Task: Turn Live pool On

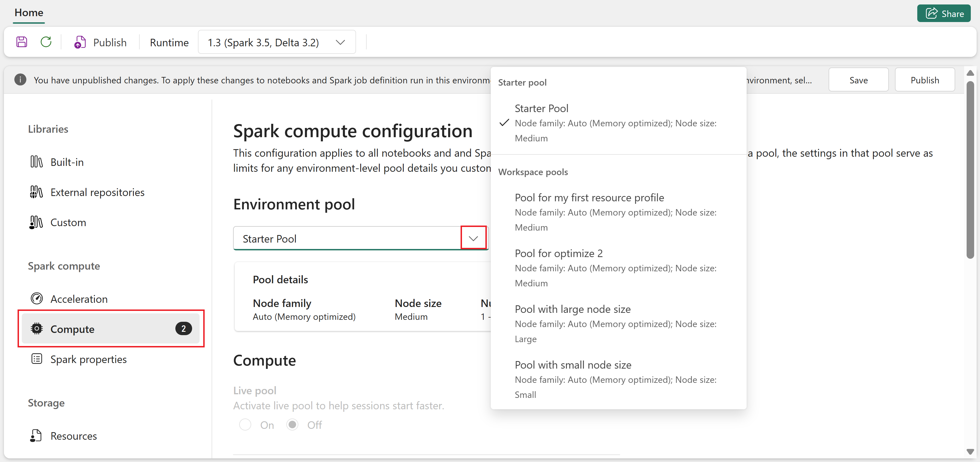Action: pos(245,425)
